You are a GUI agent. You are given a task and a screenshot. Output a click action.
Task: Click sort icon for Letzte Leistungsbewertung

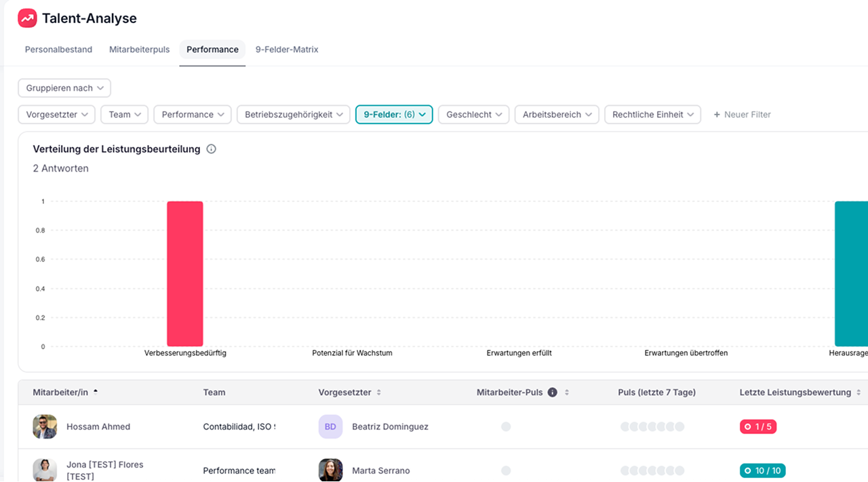[x=859, y=393]
